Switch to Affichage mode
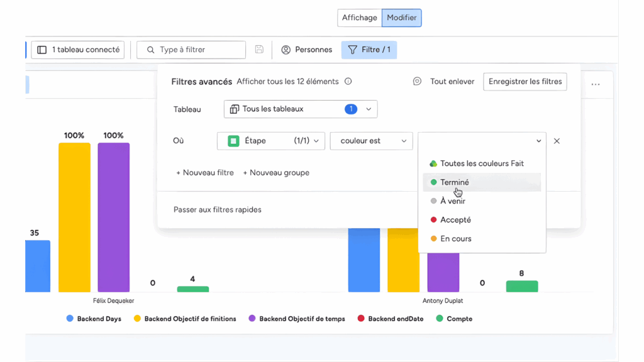The height and width of the screenshot is (362, 644). (x=359, y=18)
